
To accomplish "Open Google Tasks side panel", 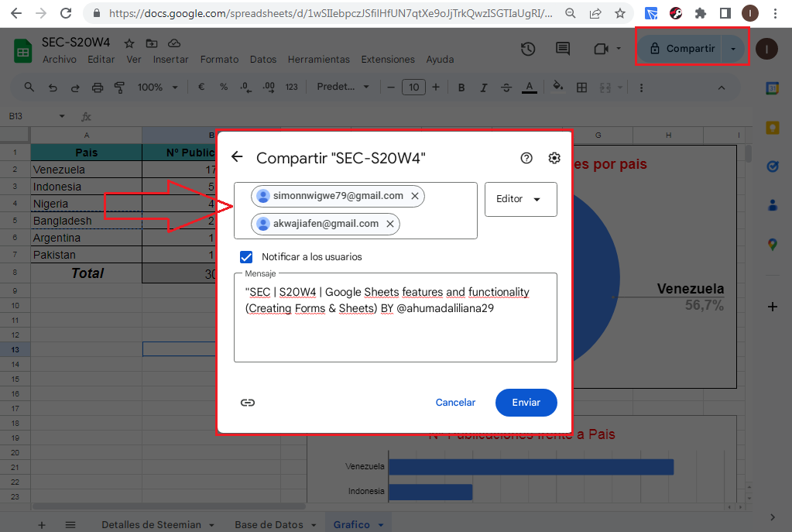I will pyautogui.click(x=773, y=166).
